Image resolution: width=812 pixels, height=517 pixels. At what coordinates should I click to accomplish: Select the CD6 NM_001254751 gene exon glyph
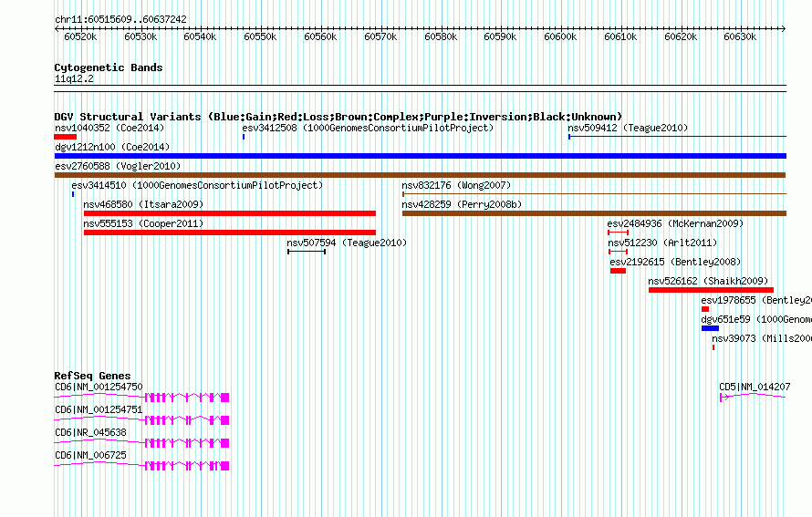(141, 420)
